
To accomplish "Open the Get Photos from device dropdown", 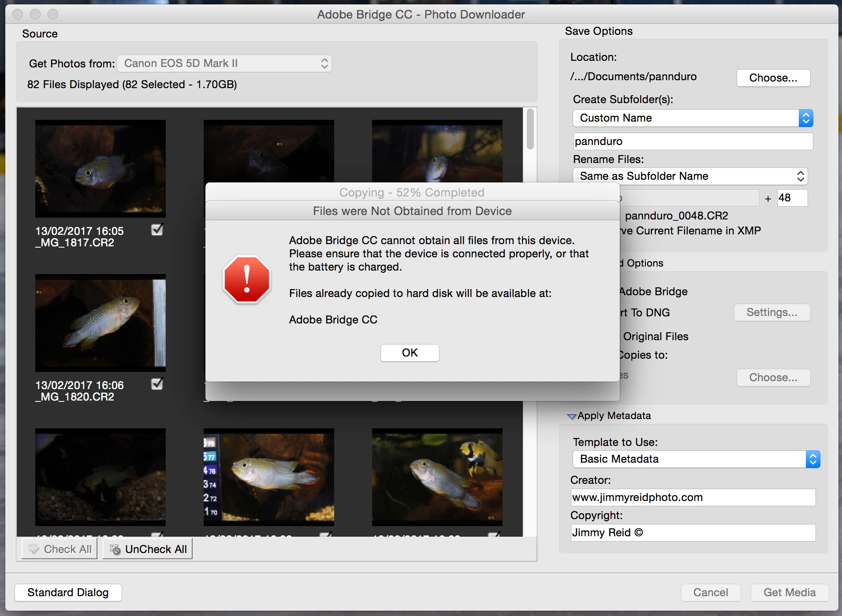I will [224, 63].
